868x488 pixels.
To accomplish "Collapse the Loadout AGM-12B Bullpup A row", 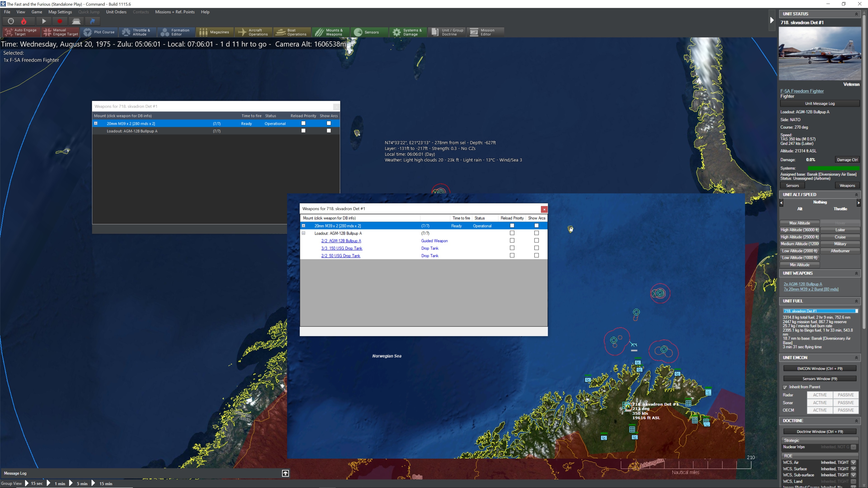I will 303,233.
